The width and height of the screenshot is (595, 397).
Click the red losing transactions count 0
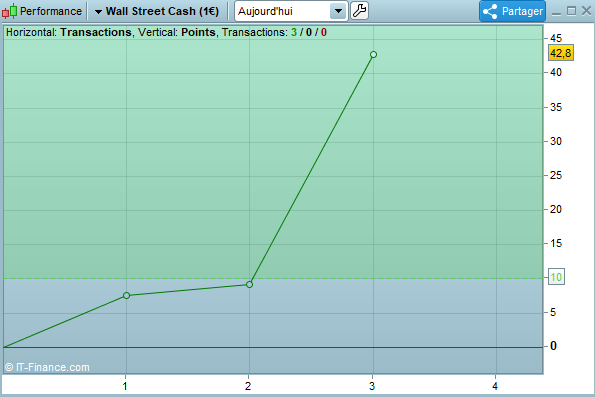click(324, 32)
